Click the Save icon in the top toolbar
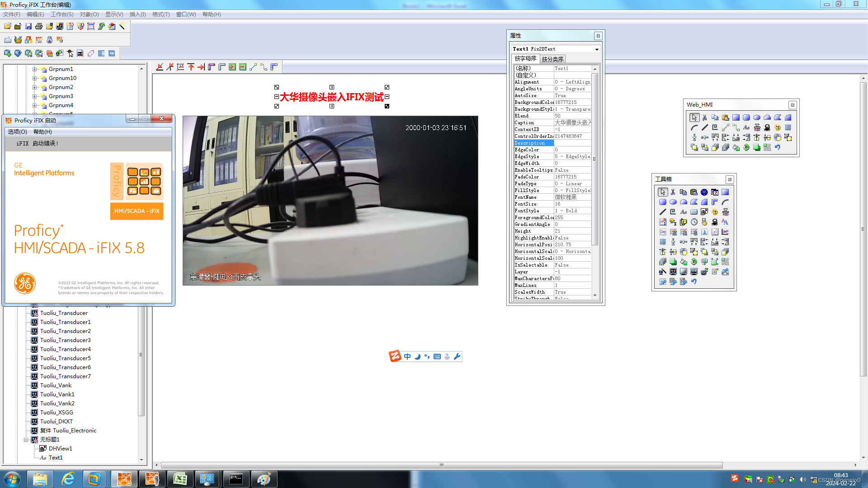 pos(28,27)
